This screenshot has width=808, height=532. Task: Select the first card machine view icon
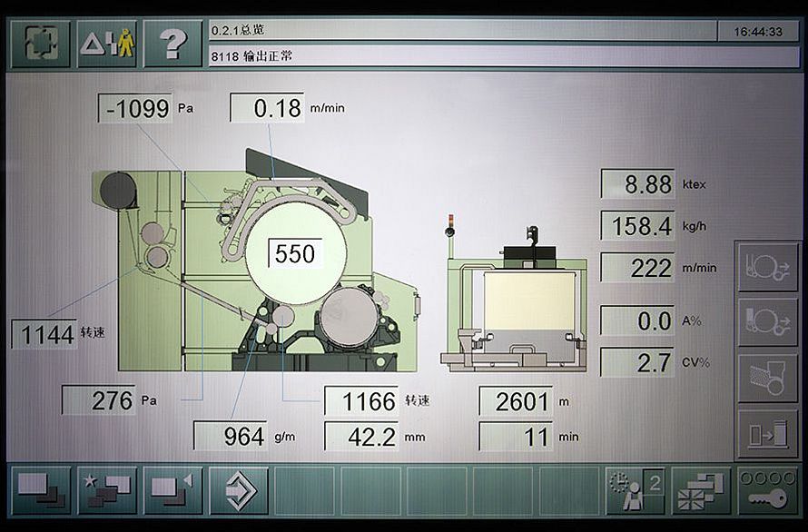[x=768, y=268]
